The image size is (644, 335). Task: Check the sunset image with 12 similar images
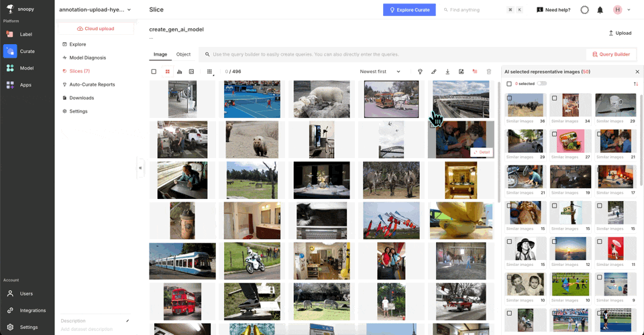pos(555,241)
